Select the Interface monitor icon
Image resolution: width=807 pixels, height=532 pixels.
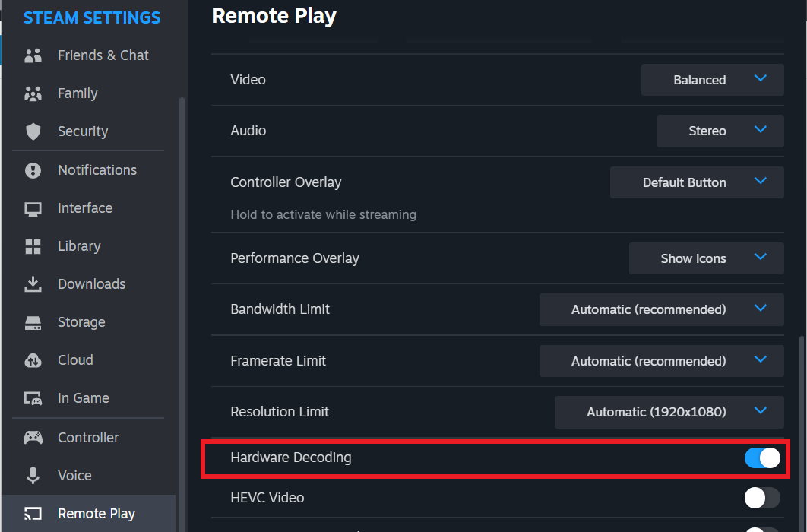point(33,207)
